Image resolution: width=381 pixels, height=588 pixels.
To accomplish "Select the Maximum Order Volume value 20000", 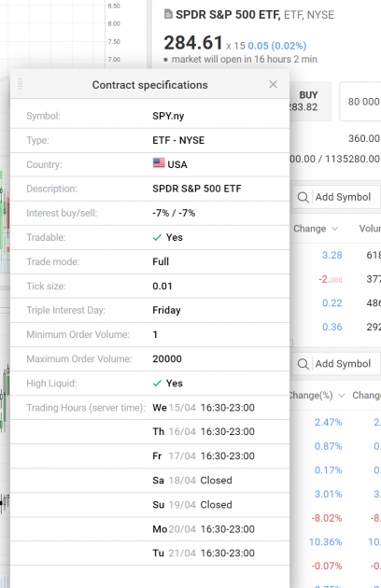I will coord(167,359).
